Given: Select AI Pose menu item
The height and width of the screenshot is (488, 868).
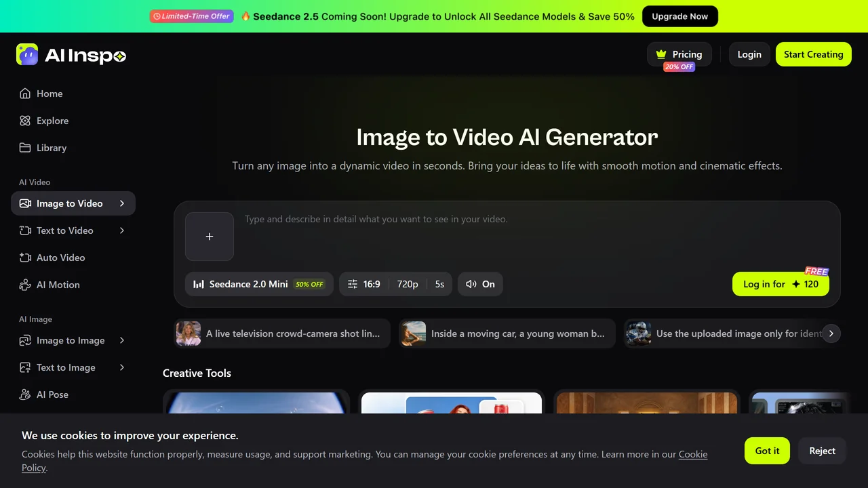Looking at the screenshot, I should point(73,394).
